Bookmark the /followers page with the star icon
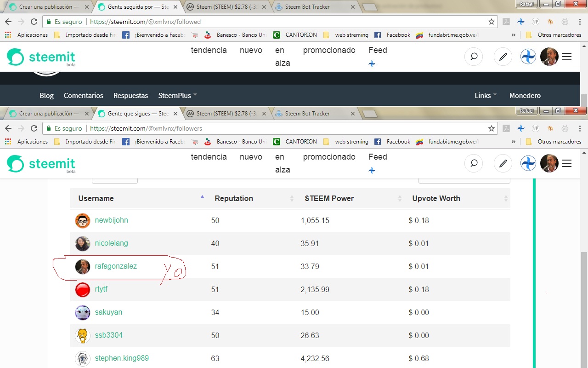 (x=492, y=128)
